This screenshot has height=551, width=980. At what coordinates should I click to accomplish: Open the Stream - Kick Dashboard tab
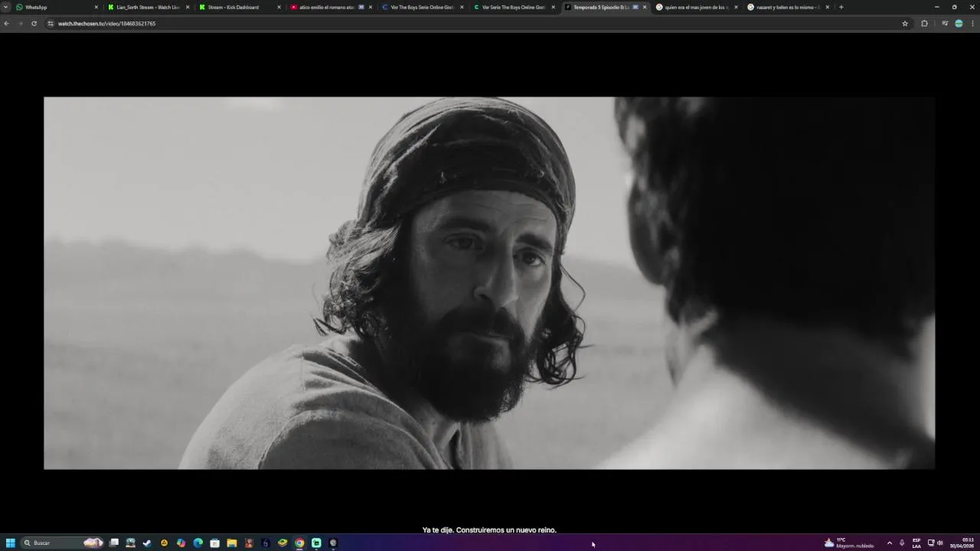pyautogui.click(x=239, y=7)
